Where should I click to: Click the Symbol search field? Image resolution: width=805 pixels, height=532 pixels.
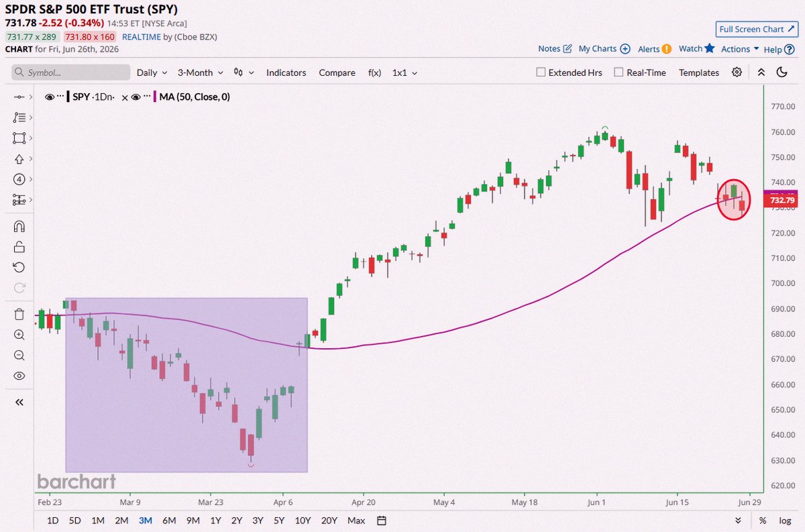pyautogui.click(x=71, y=72)
